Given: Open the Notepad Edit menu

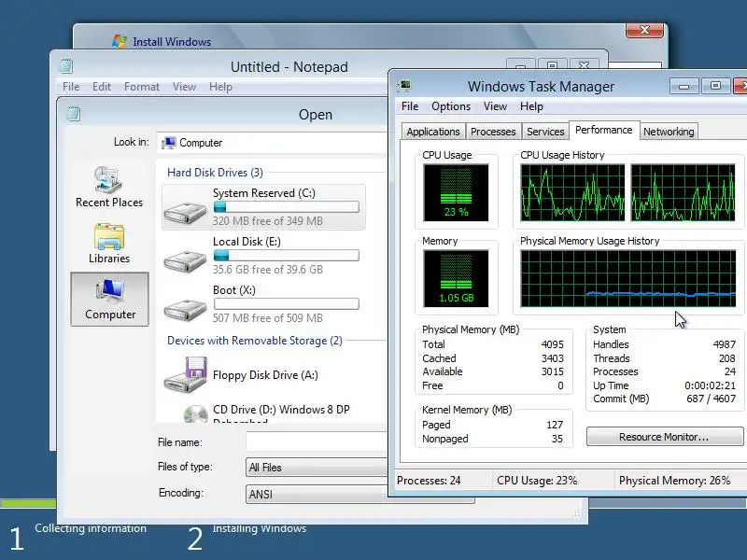Looking at the screenshot, I should pos(102,87).
